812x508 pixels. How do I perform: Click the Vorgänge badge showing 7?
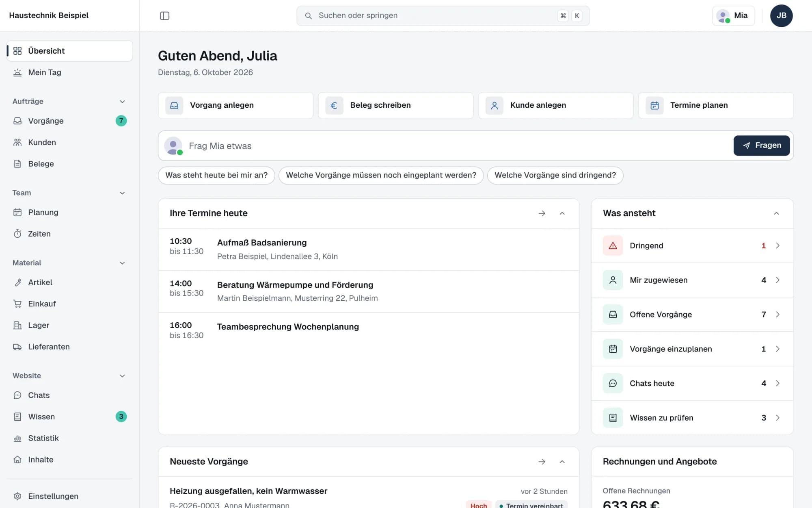pos(121,121)
